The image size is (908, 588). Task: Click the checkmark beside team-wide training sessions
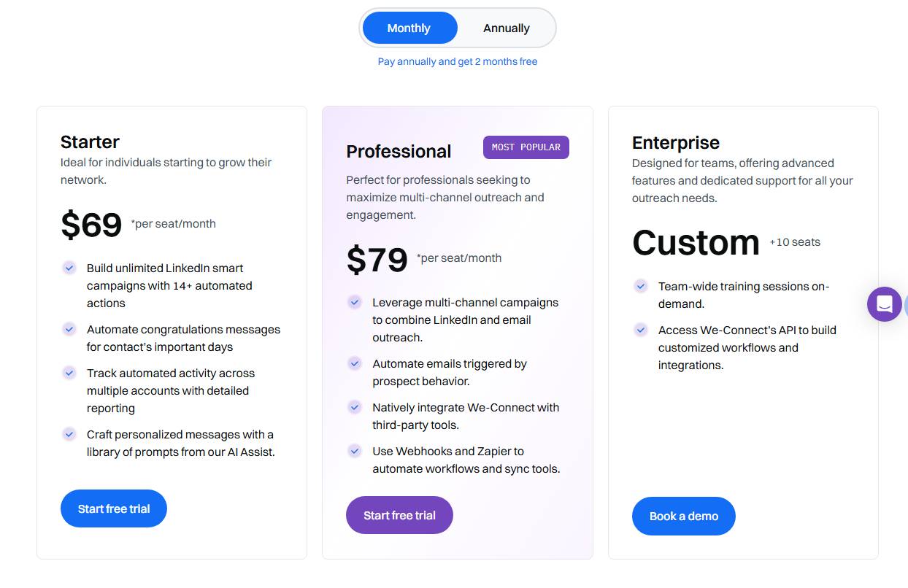640,286
